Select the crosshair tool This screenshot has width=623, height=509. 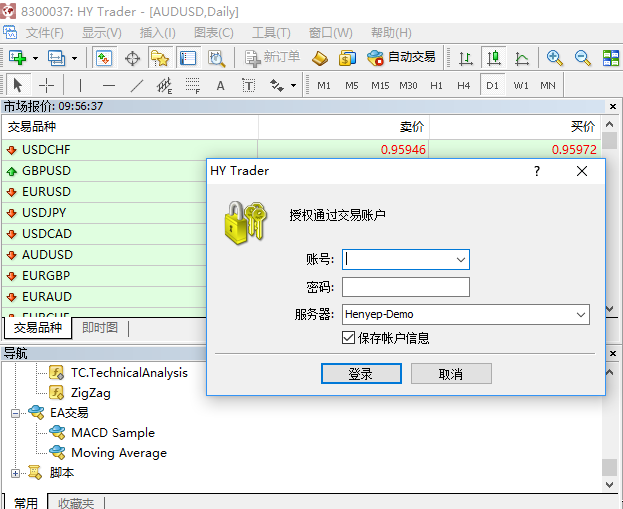point(46,85)
